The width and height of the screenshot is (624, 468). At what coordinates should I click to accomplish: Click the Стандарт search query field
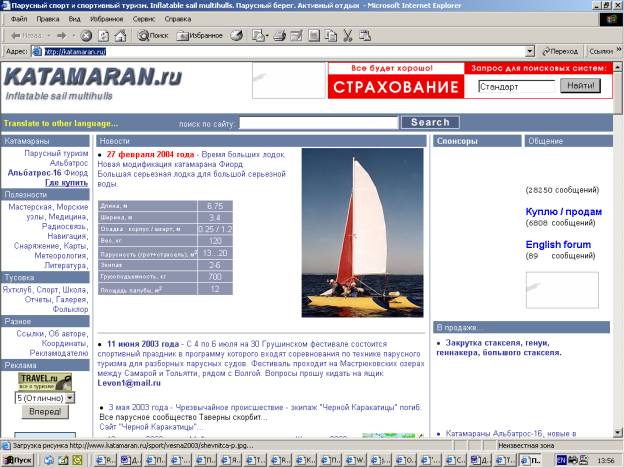pyautogui.click(x=517, y=86)
